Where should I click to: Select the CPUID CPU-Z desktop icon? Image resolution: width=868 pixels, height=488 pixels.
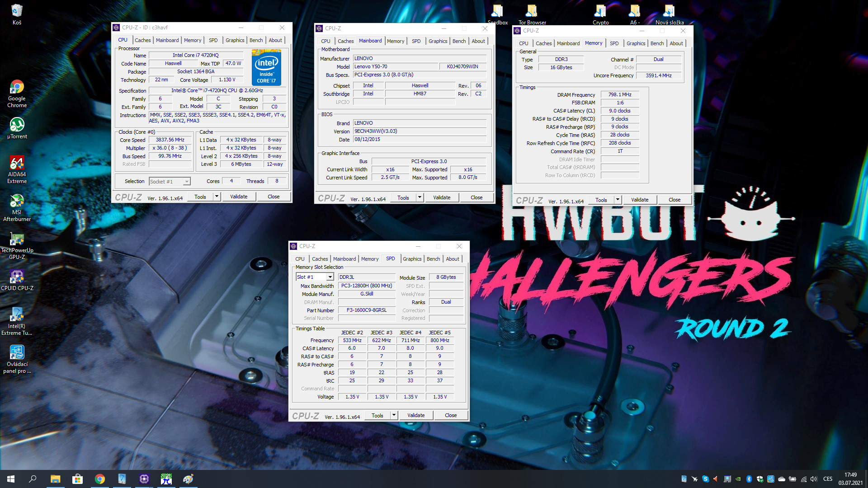click(x=17, y=280)
